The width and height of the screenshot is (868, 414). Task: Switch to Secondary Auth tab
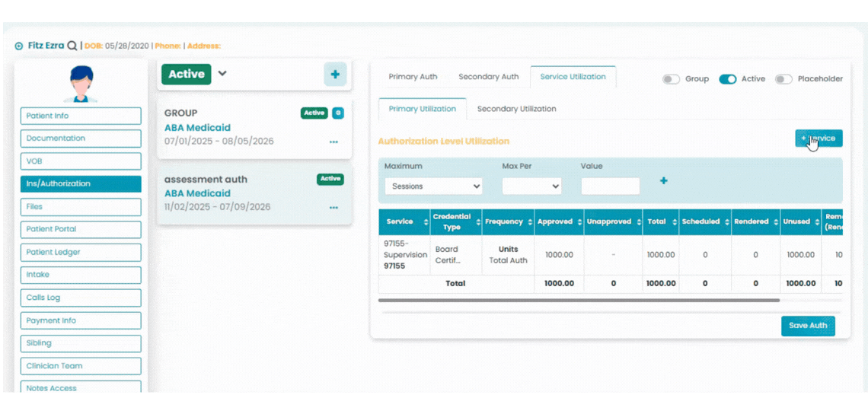(488, 77)
